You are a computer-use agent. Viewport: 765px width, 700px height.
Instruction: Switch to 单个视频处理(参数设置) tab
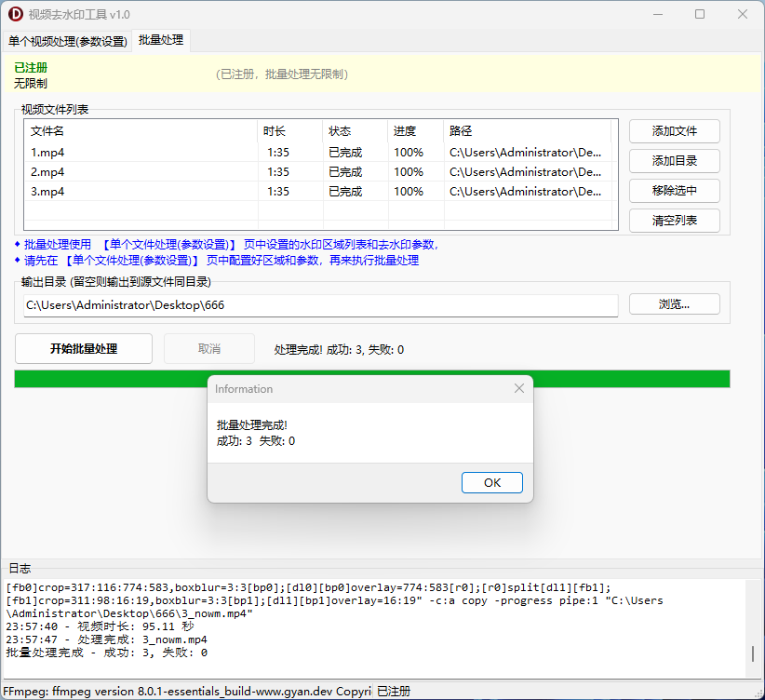pyautogui.click(x=68, y=41)
